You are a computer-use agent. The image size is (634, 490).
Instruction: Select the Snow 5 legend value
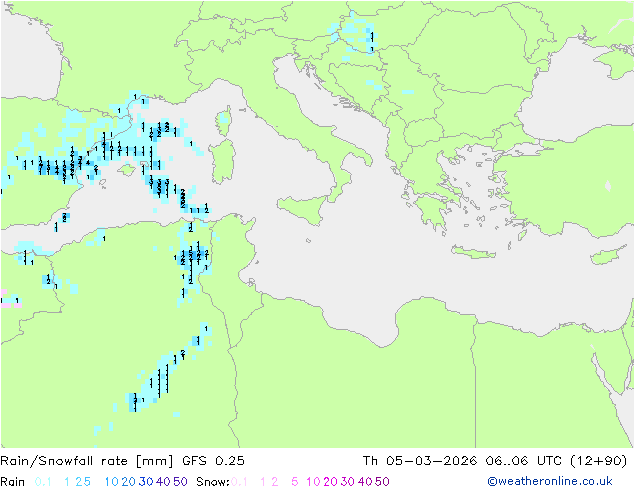point(294,482)
